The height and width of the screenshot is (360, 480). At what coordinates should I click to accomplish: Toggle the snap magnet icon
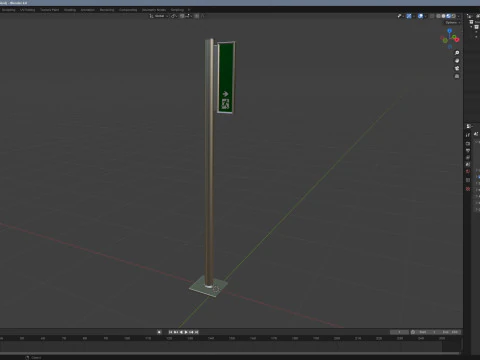tap(182, 16)
